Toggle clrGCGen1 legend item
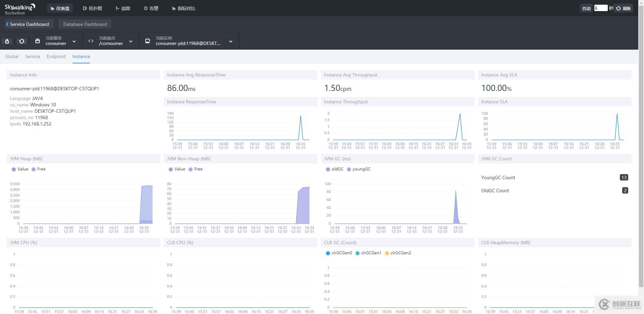The width and height of the screenshot is (644, 314). coord(368,253)
